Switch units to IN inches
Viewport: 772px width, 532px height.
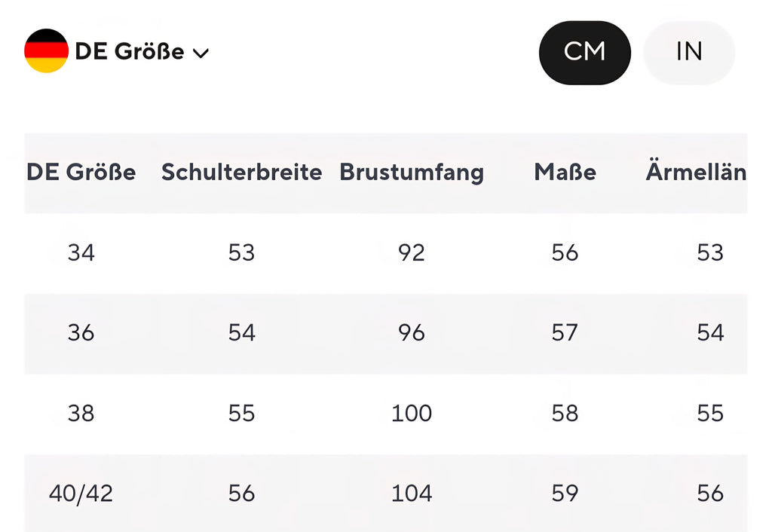pos(689,53)
